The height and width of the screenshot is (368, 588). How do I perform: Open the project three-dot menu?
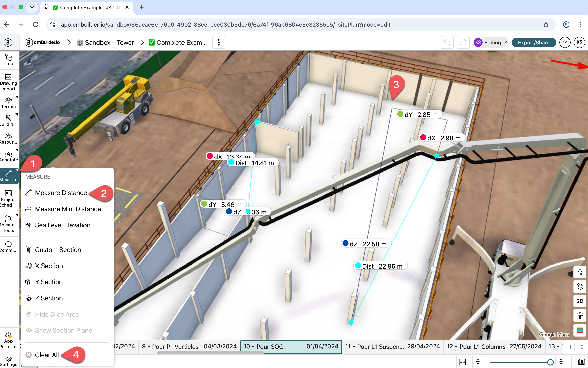[x=219, y=42]
